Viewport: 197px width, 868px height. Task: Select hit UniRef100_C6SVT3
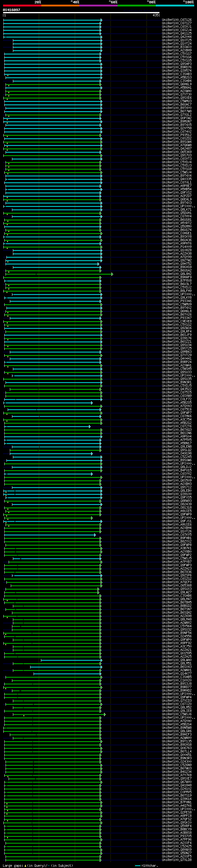pos(177,159)
